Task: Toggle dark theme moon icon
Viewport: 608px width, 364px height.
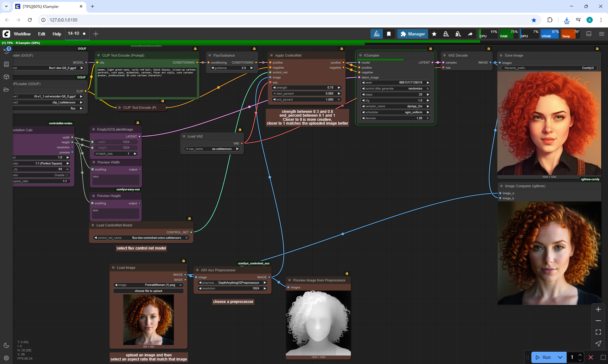Action: click(x=6, y=345)
